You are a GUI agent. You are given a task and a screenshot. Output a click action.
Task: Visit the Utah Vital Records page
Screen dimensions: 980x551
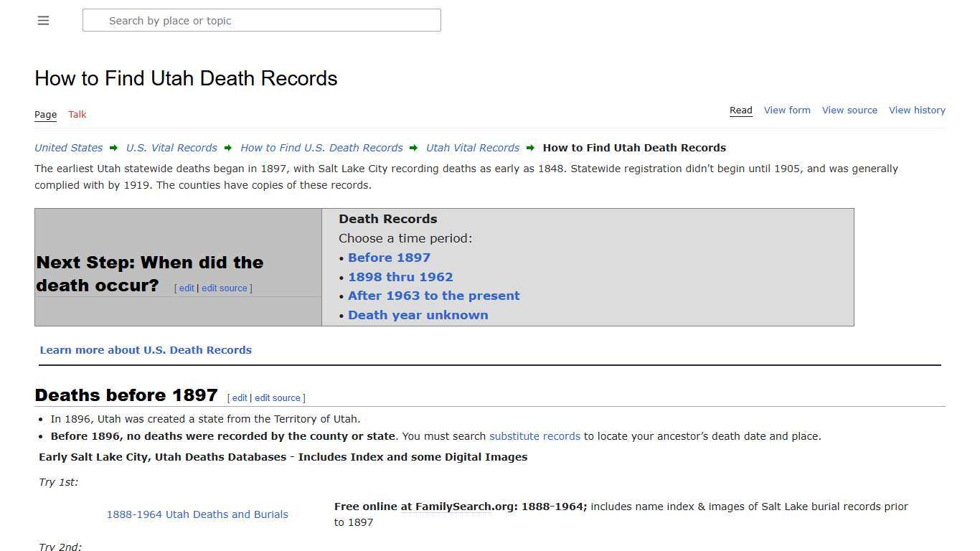tap(472, 148)
